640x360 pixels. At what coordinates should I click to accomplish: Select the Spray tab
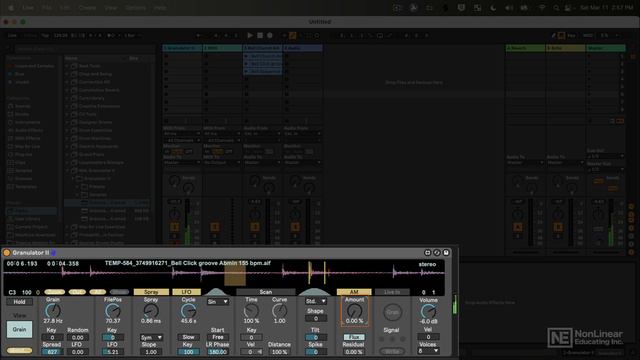pyautogui.click(x=151, y=292)
